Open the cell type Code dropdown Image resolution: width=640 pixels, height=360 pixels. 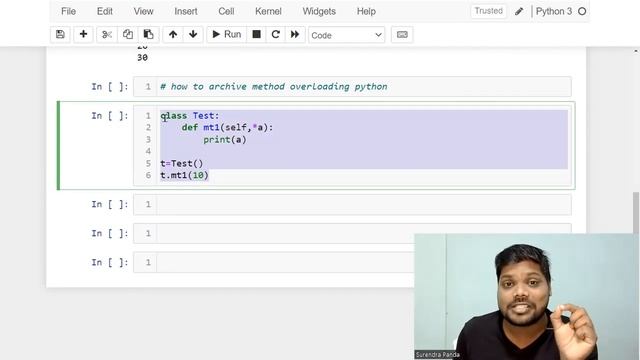pos(347,35)
